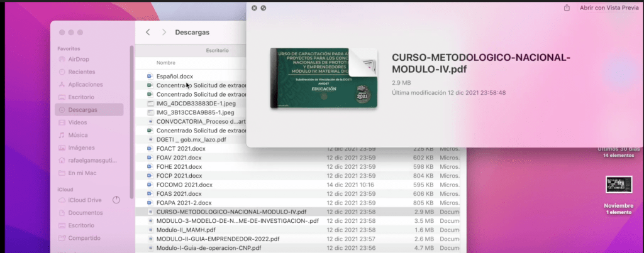
Task: Open AirDrop in the sidebar
Action: tap(77, 59)
